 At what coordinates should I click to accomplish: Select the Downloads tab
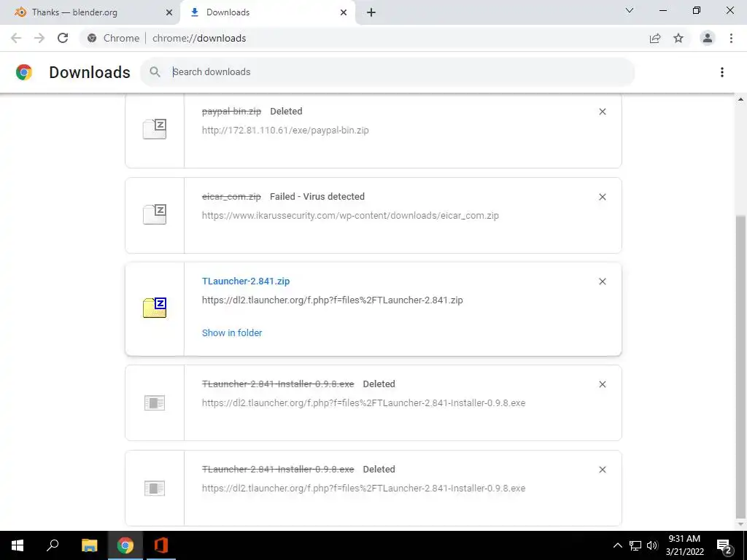point(269,12)
